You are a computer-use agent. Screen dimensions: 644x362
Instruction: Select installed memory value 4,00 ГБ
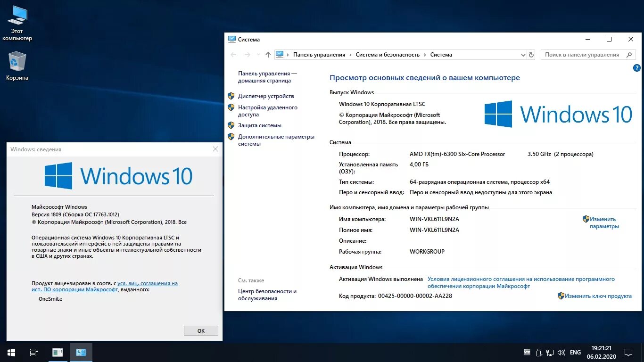(419, 165)
